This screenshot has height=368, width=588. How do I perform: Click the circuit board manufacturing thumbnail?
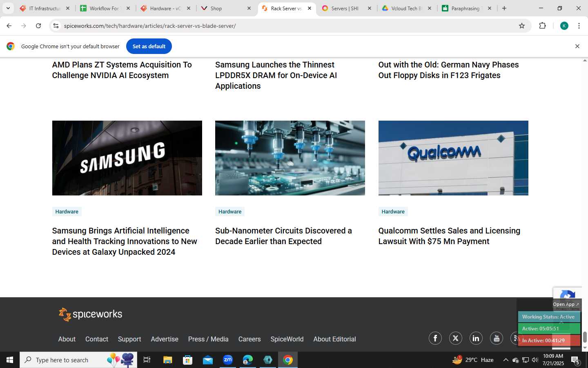point(290,158)
